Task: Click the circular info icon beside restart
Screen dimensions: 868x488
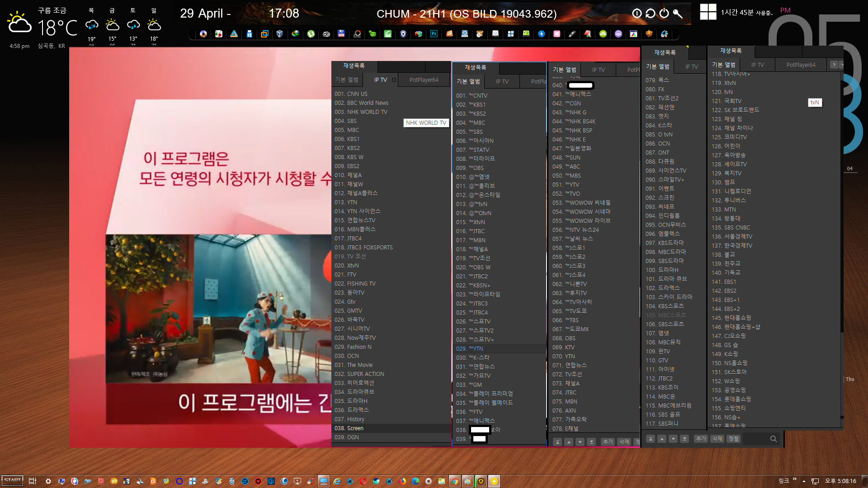Action: tap(637, 14)
